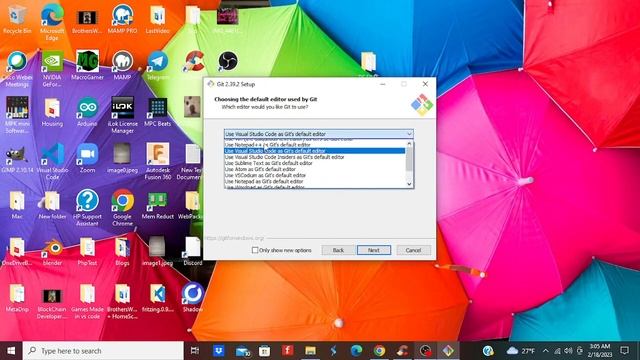Image resolution: width=640 pixels, height=360 pixels.
Task: Choose Atom as Git's default editor
Action: (314, 169)
